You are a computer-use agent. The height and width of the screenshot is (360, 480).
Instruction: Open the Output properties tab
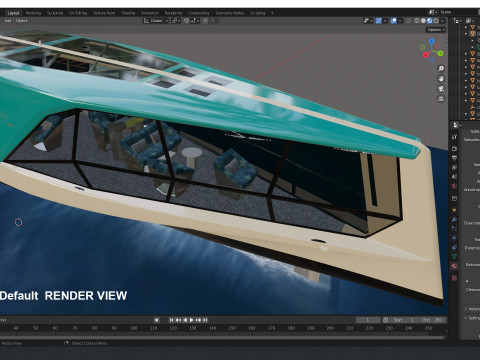pyautogui.click(x=454, y=158)
